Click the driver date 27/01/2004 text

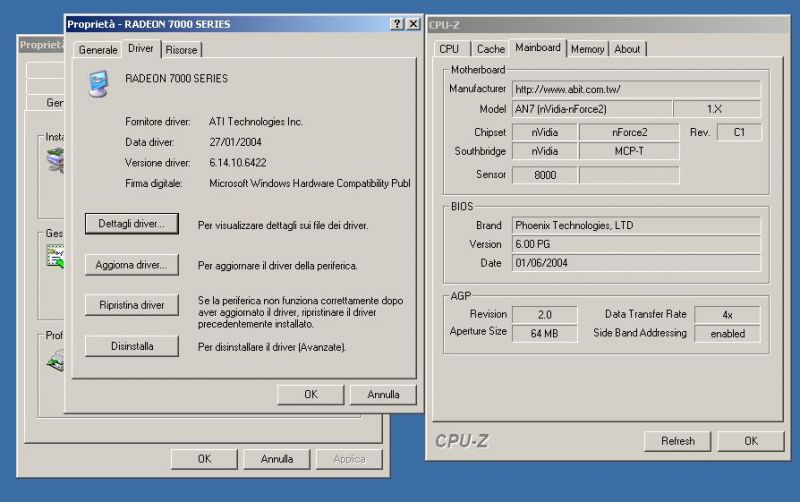pyautogui.click(x=235, y=142)
